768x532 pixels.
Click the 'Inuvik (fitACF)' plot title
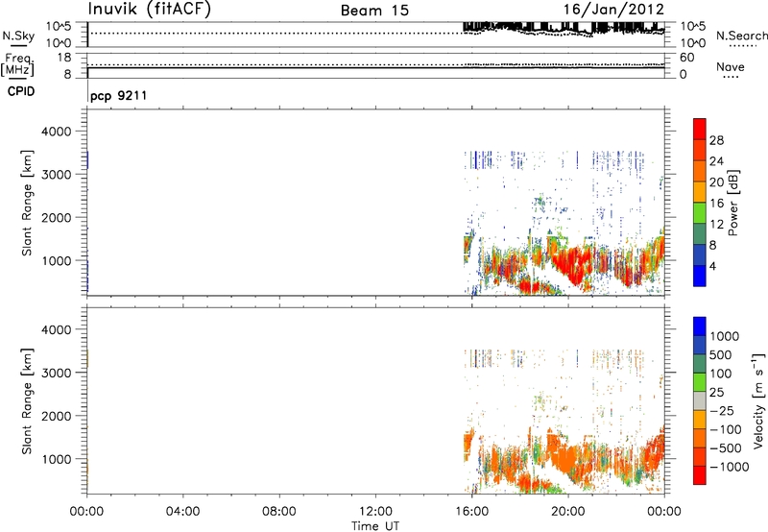pos(150,10)
